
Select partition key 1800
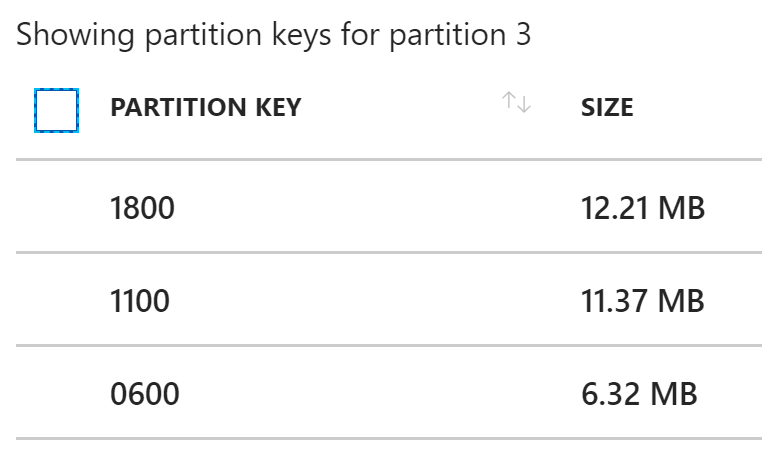pos(142,208)
